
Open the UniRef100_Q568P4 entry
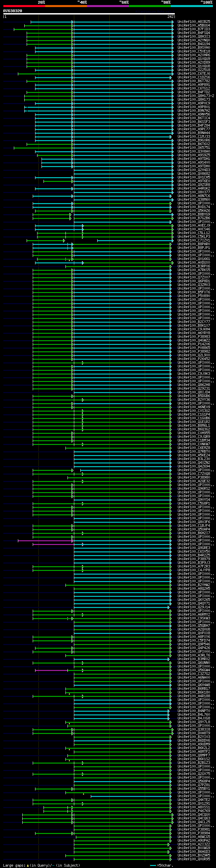tap(194, 781)
